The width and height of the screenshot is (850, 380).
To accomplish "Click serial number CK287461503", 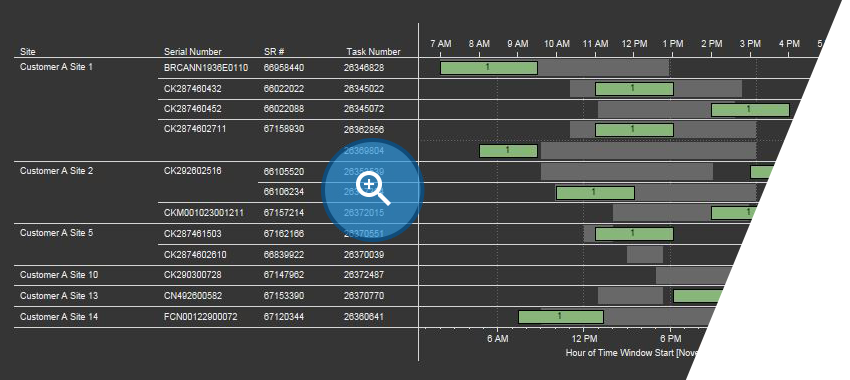I will [192, 234].
